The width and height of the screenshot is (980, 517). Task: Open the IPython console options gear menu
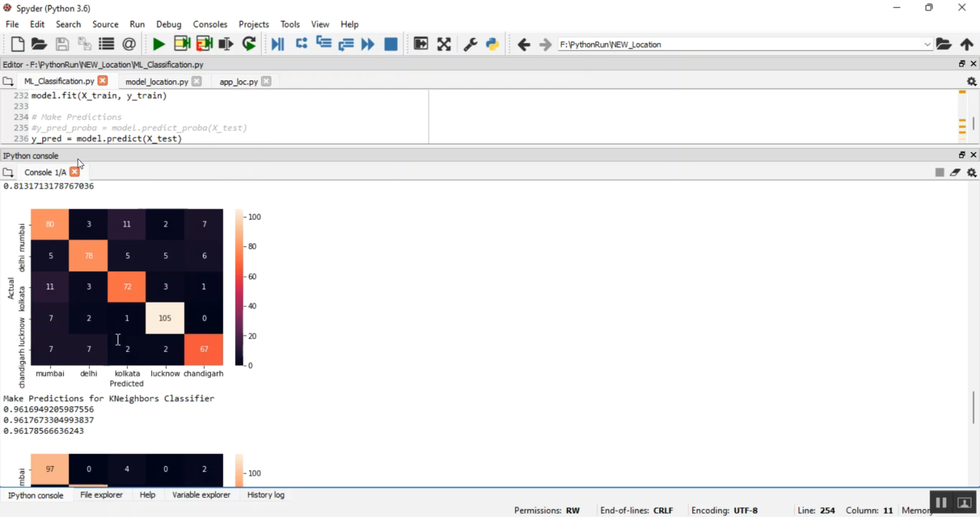(972, 172)
